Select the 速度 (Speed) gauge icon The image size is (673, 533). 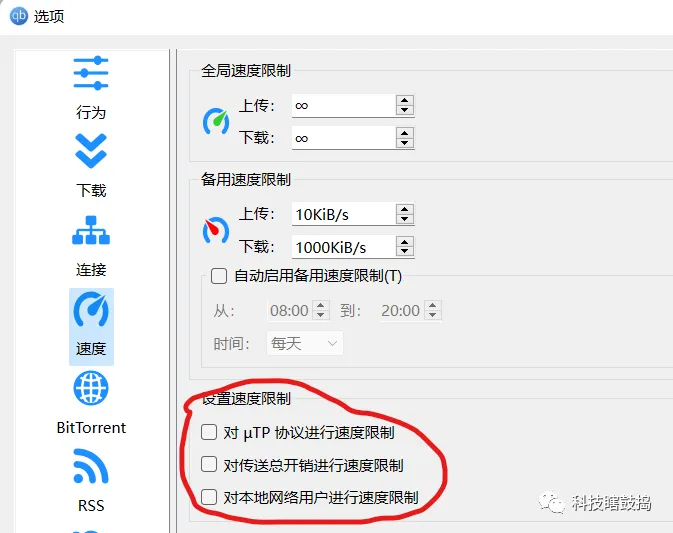pos(91,309)
